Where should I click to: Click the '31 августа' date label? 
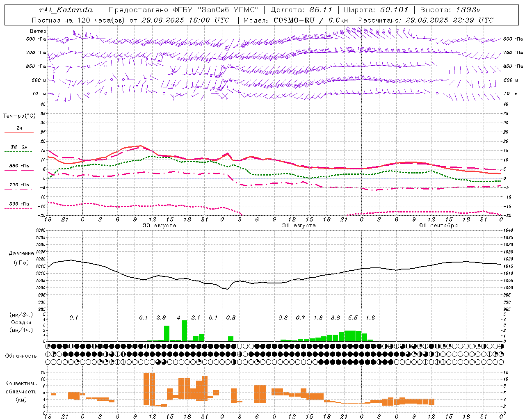tap(299, 226)
